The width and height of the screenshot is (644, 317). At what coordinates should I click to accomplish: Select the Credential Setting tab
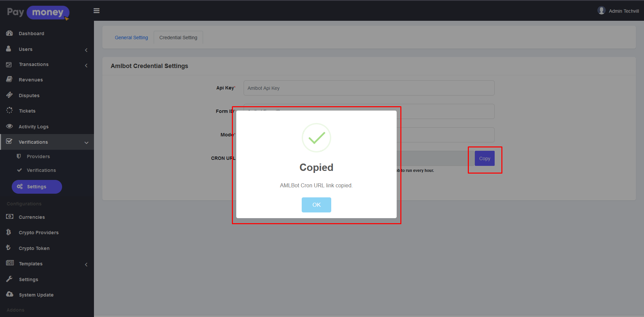[x=178, y=38]
